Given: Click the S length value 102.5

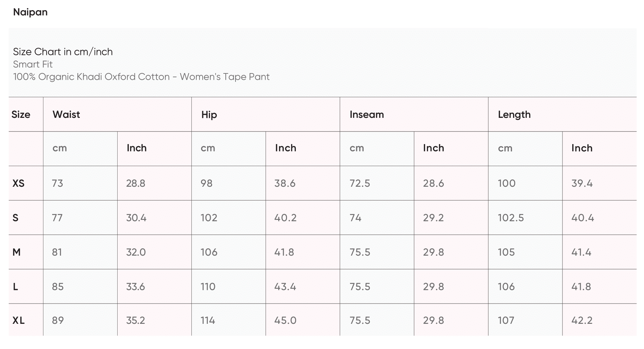Looking at the screenshot, I should click(511, 218).
